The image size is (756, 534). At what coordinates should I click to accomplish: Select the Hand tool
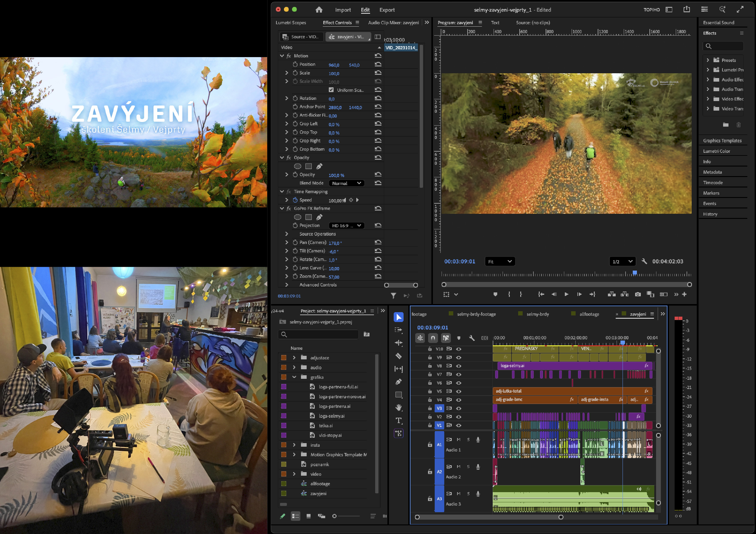click(398, 408)
